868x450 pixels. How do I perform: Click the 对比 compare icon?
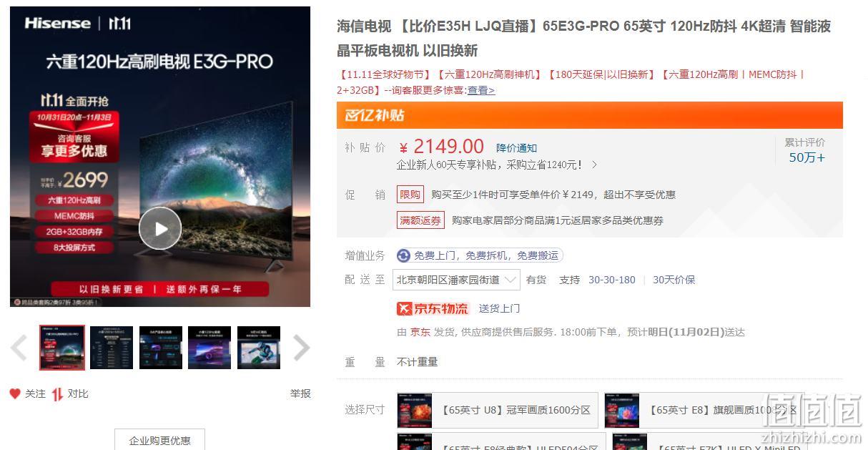57,393
